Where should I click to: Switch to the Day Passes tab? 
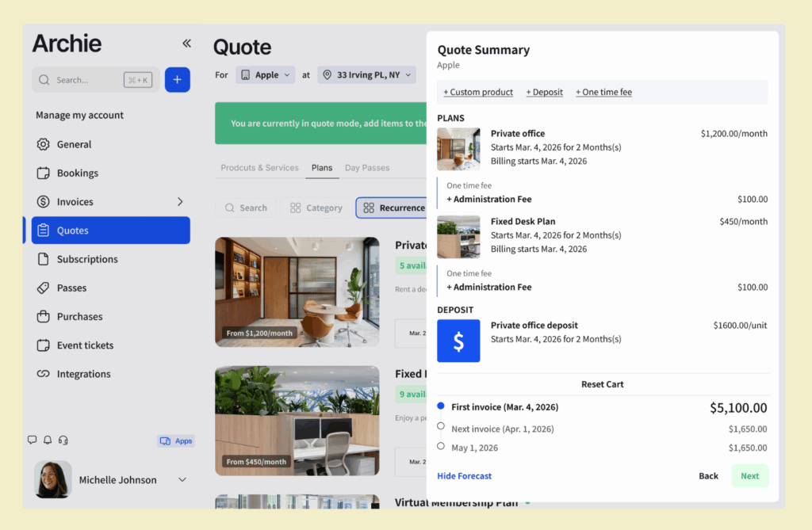366,167
